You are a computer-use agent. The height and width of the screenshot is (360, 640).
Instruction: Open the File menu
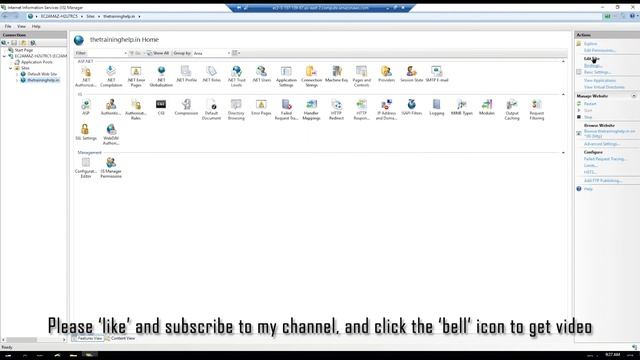[x=8, y=26]
